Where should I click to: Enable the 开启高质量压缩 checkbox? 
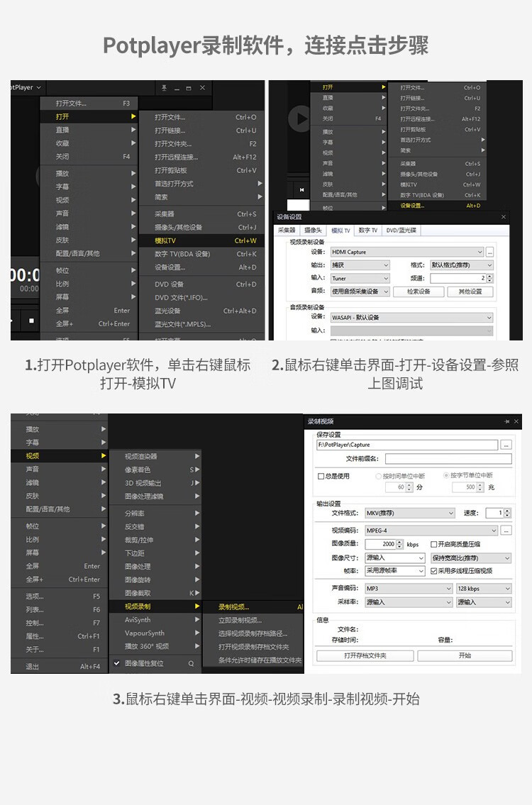434,544
